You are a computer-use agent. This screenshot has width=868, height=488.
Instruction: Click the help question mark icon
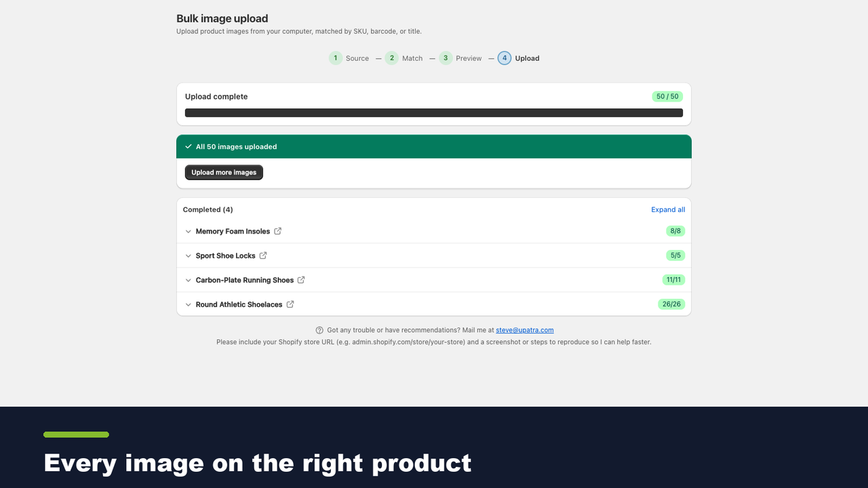tap(319, 330)
